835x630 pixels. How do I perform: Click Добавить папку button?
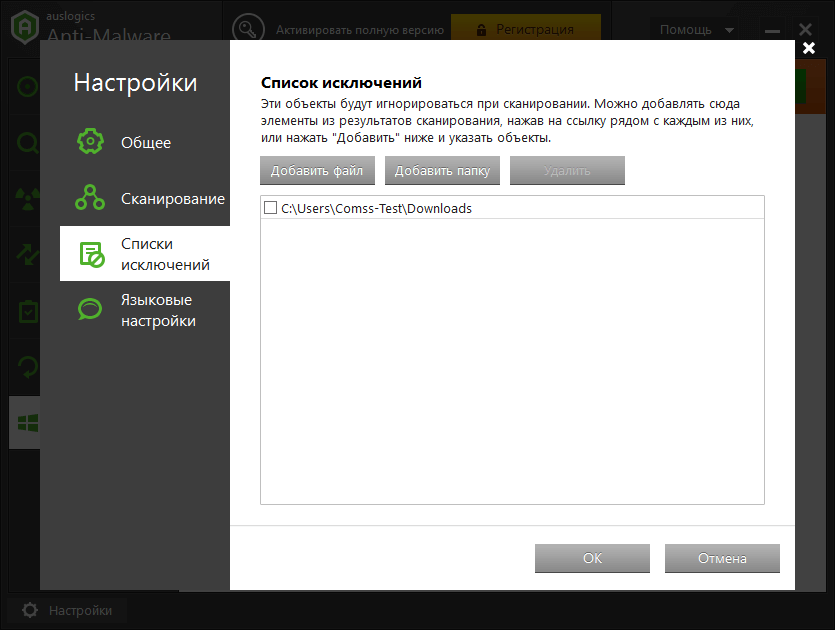click(442, 170)
